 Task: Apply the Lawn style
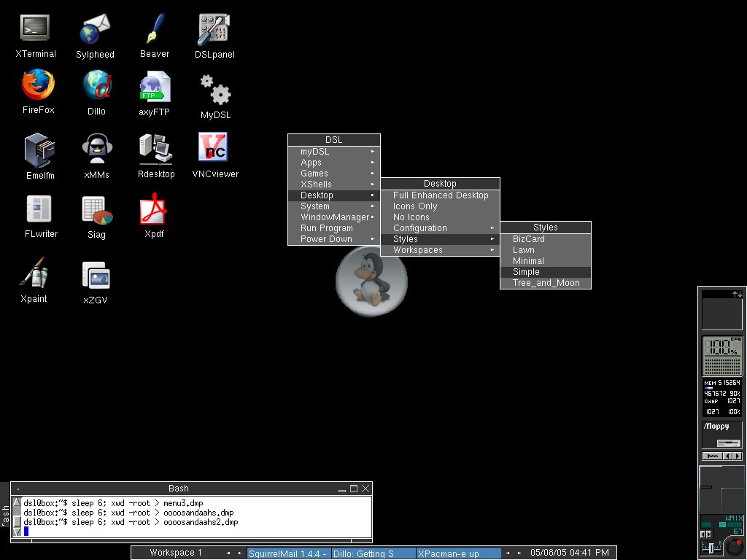[x=546, y=250]
